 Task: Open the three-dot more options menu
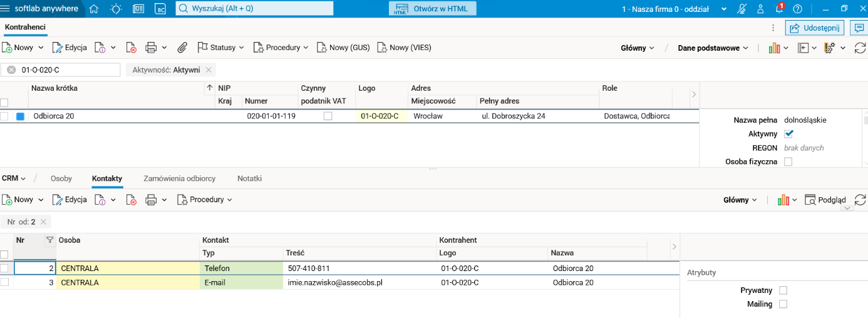773,28
